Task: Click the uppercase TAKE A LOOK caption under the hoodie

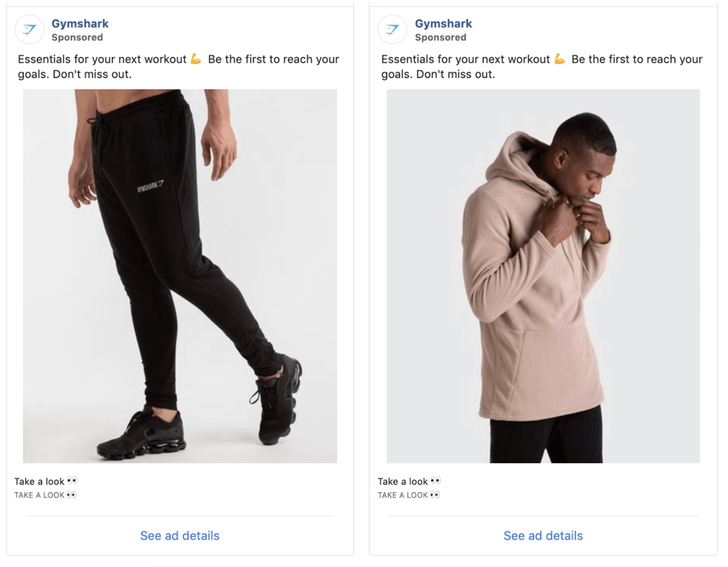Action: pos(403,495)
